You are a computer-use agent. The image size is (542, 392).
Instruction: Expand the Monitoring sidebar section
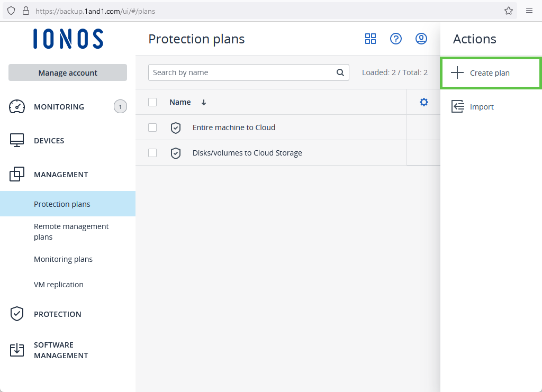tap(59, 107)
